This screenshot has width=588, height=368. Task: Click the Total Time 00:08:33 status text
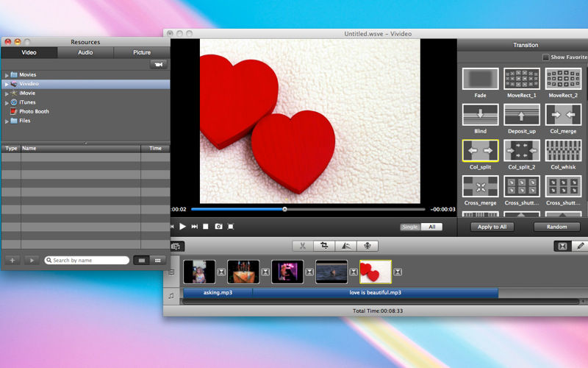(378, 311)
